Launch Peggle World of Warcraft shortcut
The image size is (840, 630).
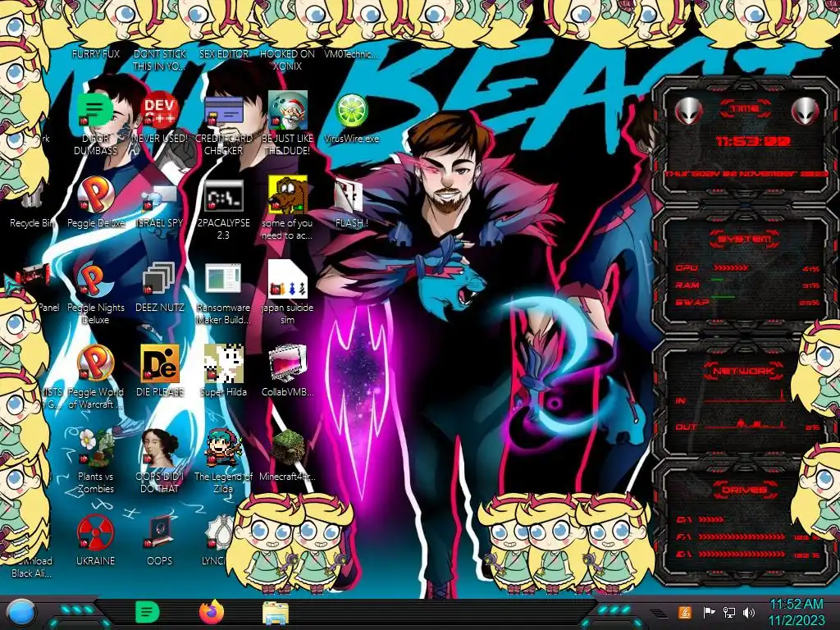pos(95,364)
